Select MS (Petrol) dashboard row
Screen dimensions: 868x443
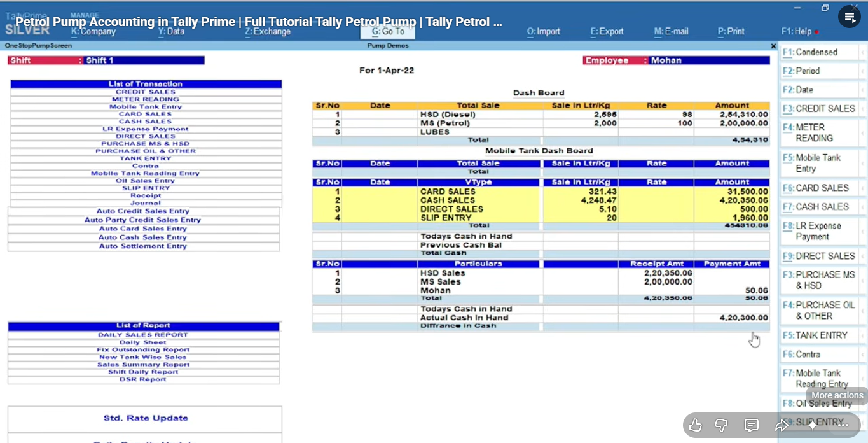click(x=541, y=123)
